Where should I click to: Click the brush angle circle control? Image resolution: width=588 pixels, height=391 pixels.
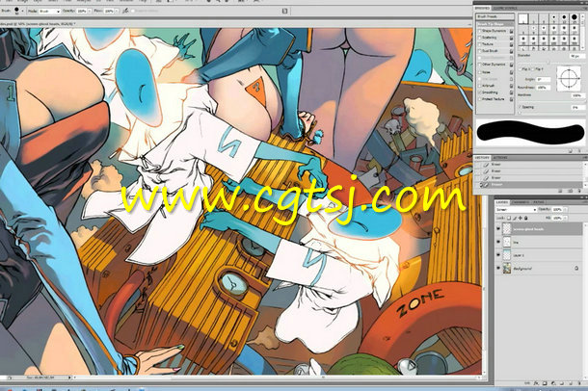coord(569,78)
